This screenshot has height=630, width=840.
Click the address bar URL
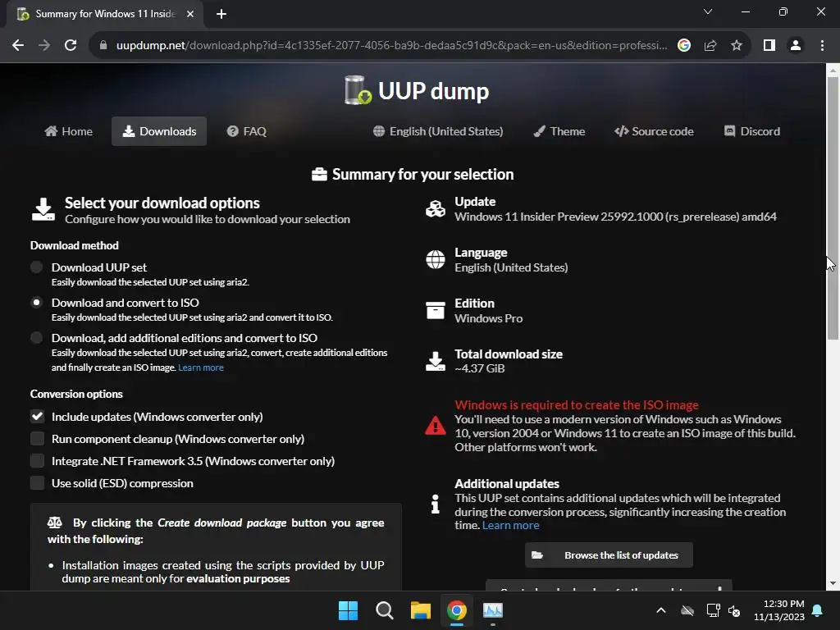click(x=391, y=46)
